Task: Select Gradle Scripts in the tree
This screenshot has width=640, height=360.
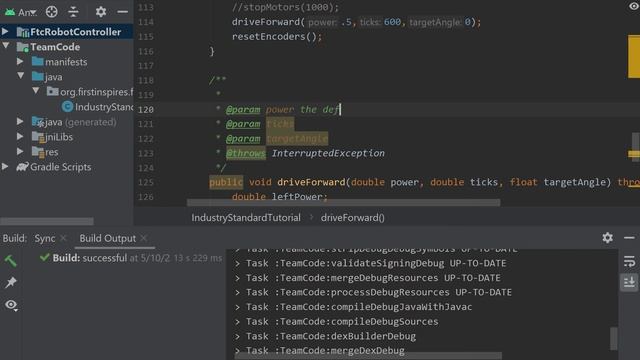Action: pos(60,167)
